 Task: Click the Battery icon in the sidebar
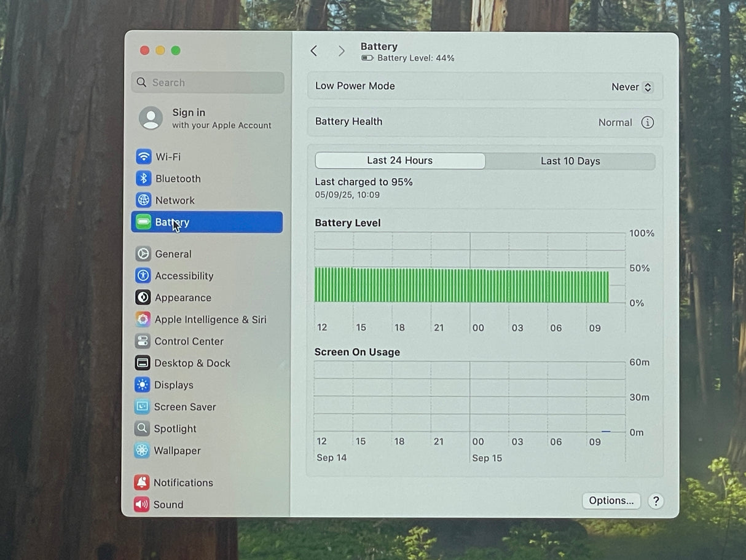tap(143, 222)
